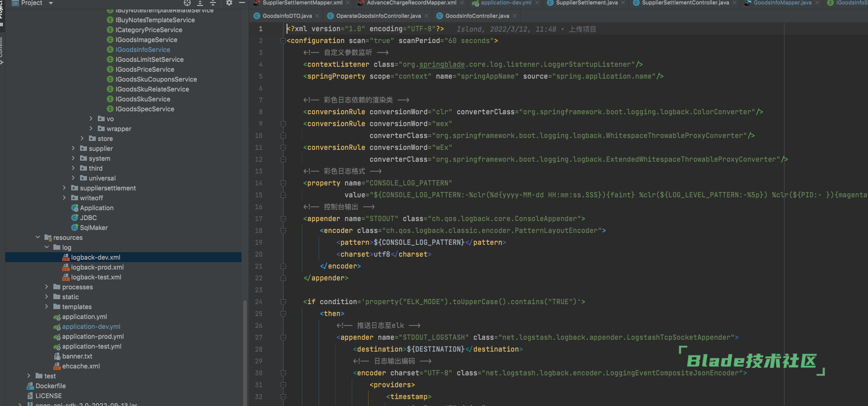Switch to SupplierSettlement.java tab
This screenshot has width=868, height=406.
(586, 3)
